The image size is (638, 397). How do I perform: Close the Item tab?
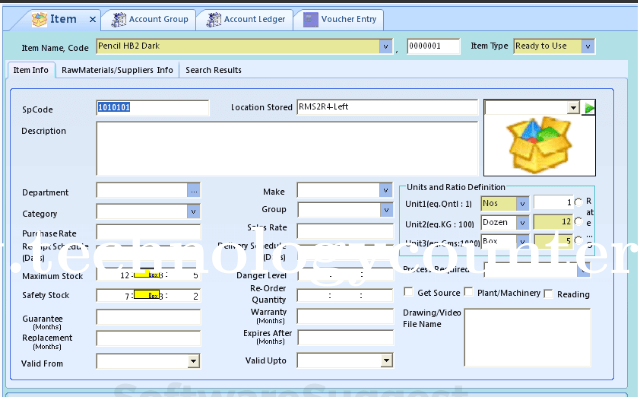[x=93, y=19]
